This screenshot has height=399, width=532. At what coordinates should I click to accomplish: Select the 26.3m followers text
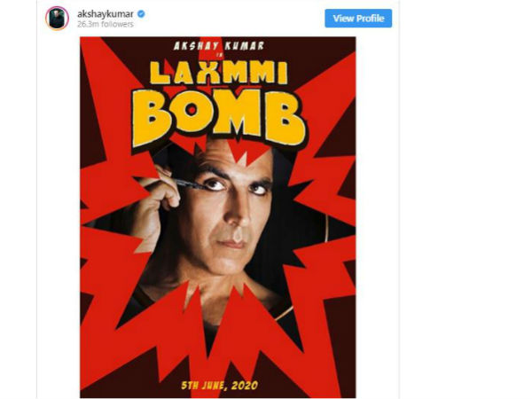[x=106, y=25]
